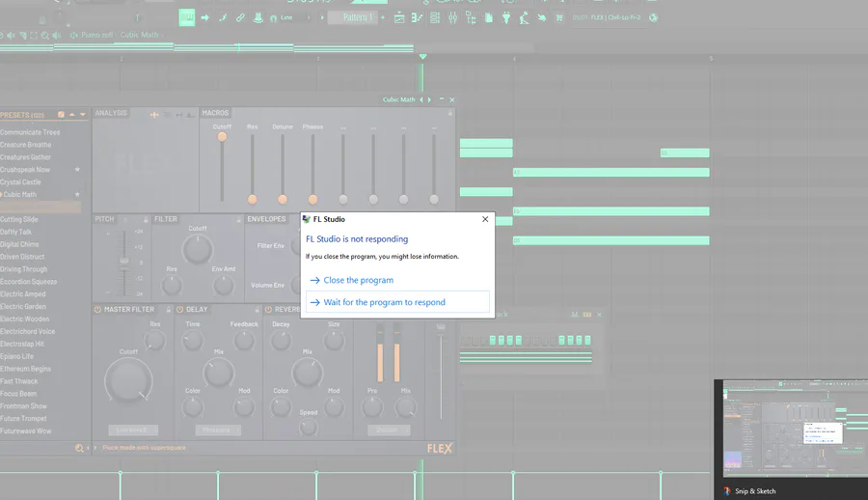Click the speaker icon left of Piano roll label
The image size is (868, 500).
pyautogui.click(x=73, y=35)
